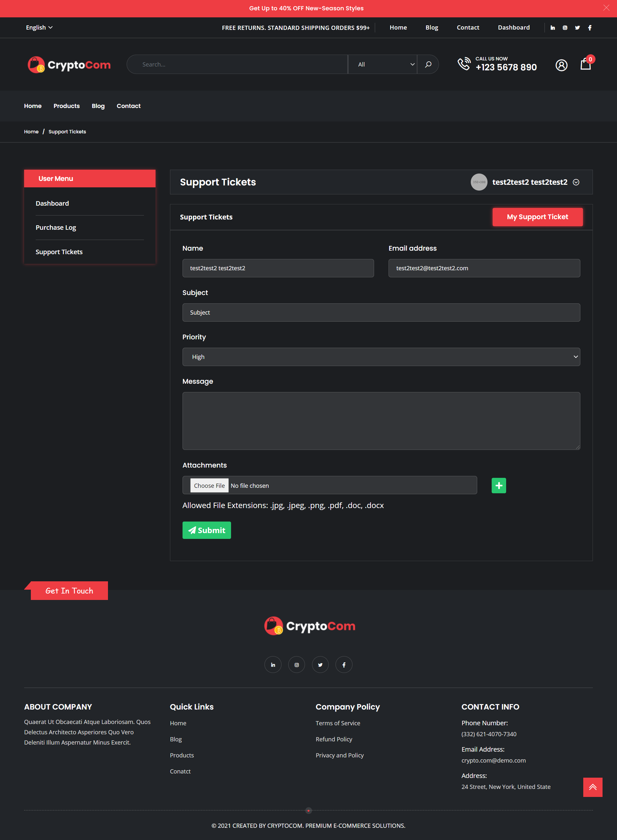Expand the All categories dropdown
617x840 pixels.
pos(382,64)
